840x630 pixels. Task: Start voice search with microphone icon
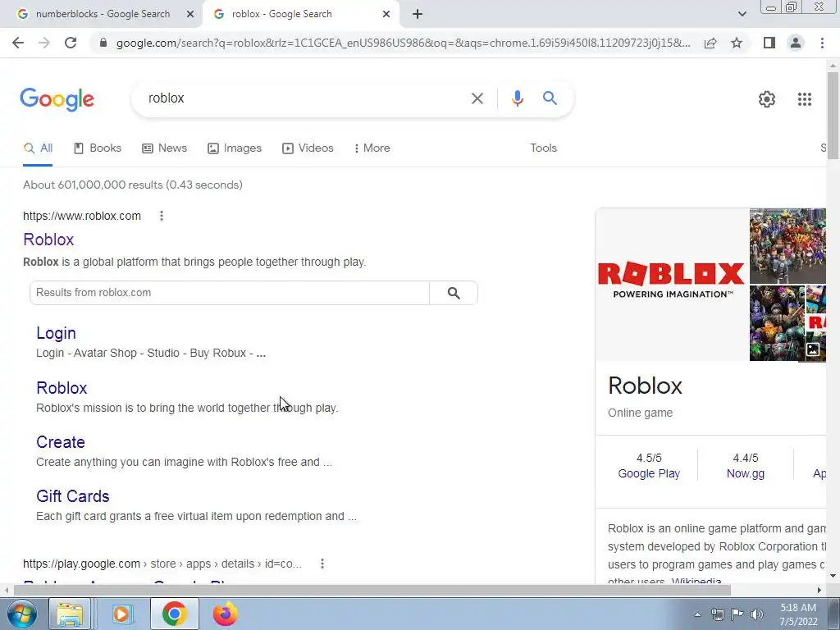point(517,98)
